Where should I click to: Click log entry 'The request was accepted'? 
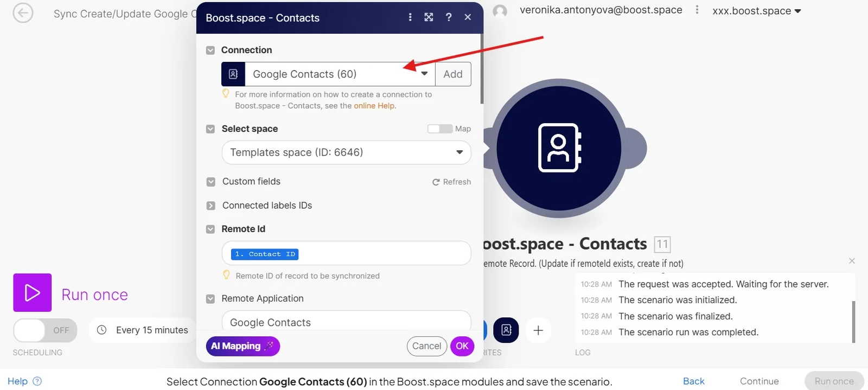click(x=724, y=284)
